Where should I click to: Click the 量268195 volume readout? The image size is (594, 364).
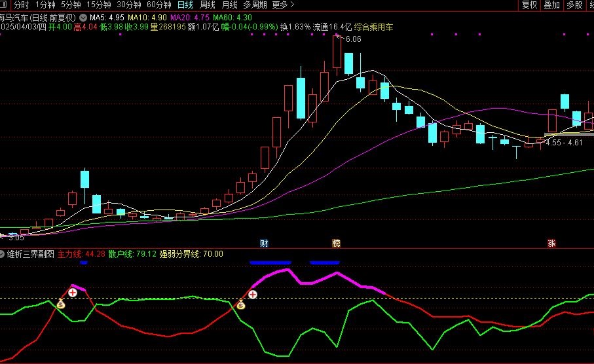pos(168,27)
